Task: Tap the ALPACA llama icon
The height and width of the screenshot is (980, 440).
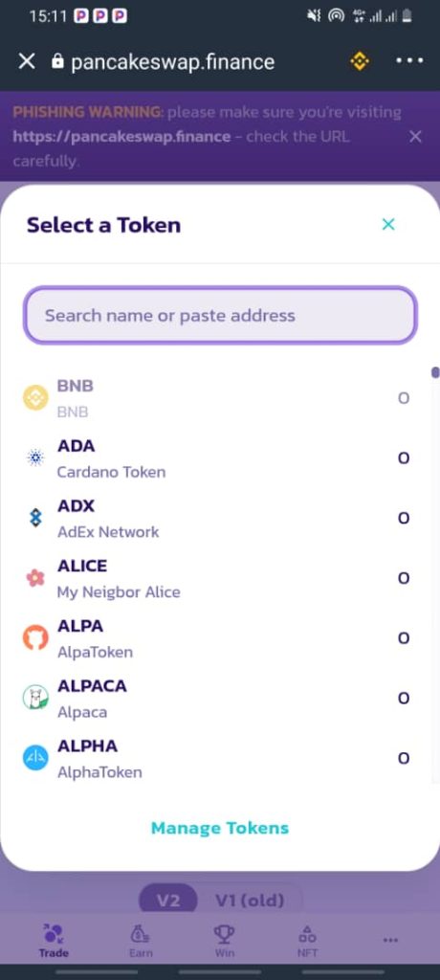Action: 35,698
